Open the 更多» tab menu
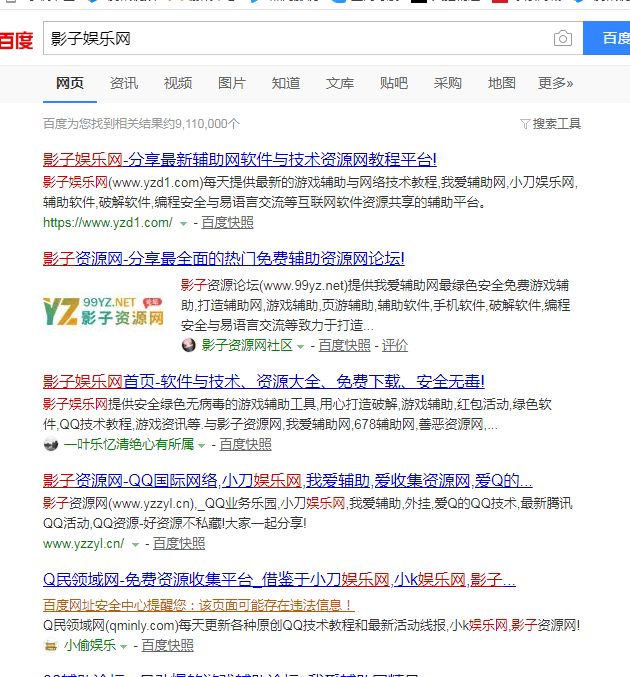The height and width of the screenshot is (677, 630). pos(555,83)
